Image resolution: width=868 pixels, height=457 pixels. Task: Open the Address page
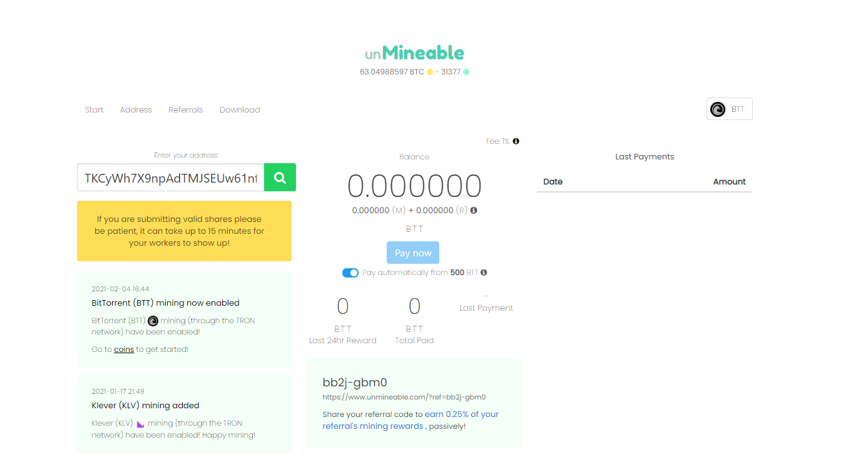pyautogui.click(x=135, y=109)
